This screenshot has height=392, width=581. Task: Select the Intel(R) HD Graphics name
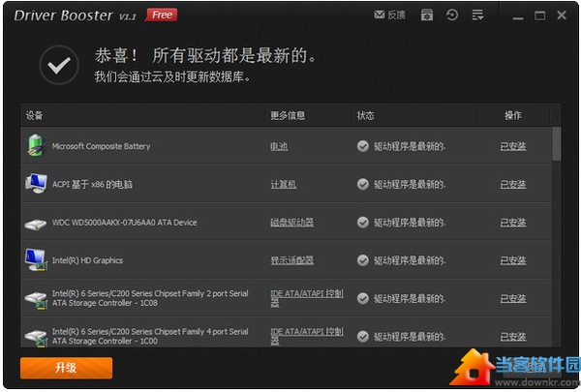87,260
